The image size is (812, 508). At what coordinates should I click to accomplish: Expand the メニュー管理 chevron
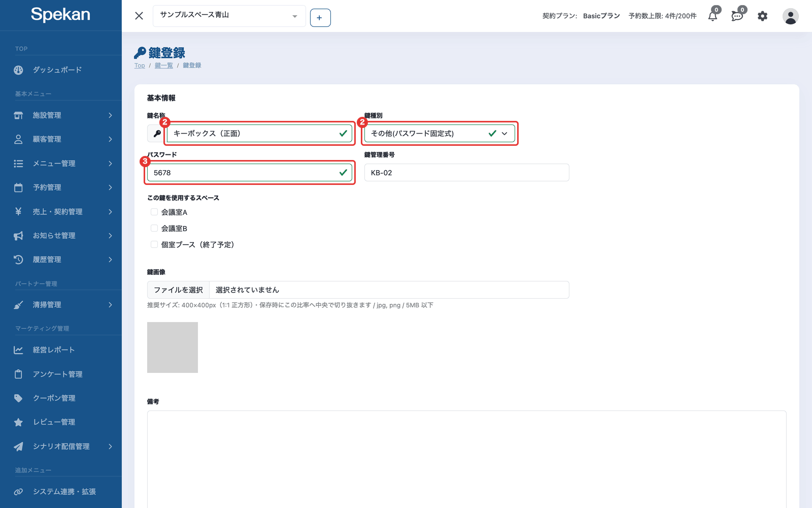click(110, 164)
